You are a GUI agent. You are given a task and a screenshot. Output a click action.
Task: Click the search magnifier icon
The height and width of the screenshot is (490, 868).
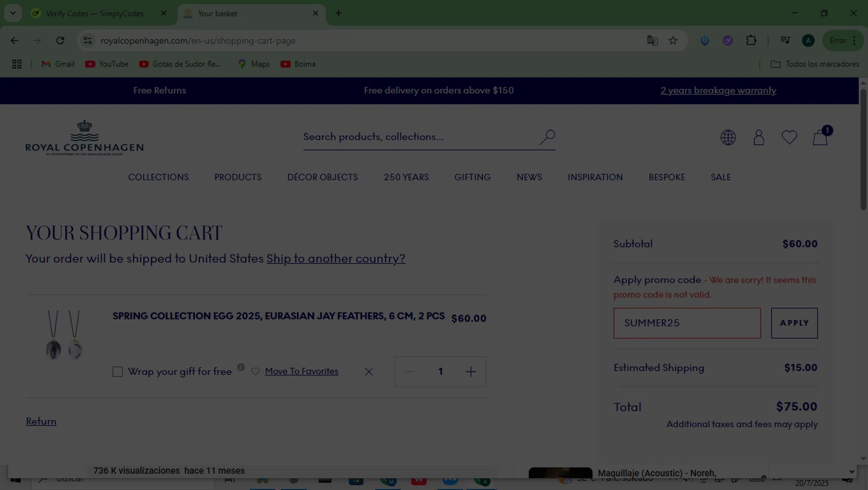[x=547, y=137]
